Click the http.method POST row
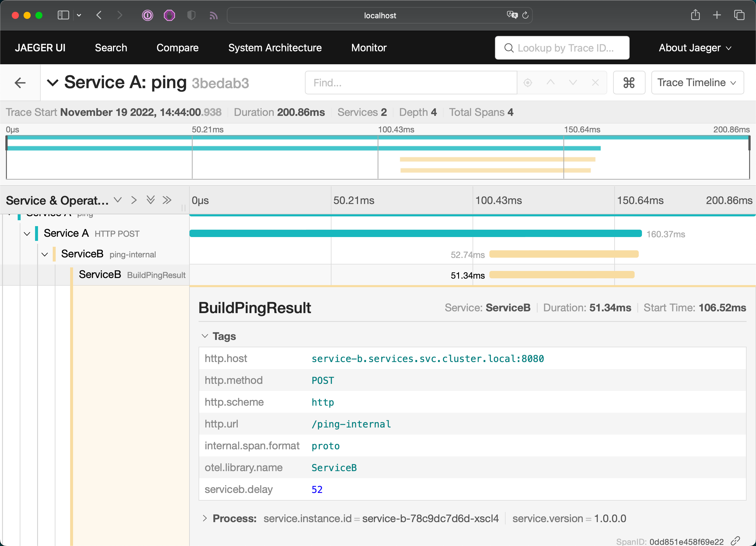The image size is (756, 546). point(472,380)
